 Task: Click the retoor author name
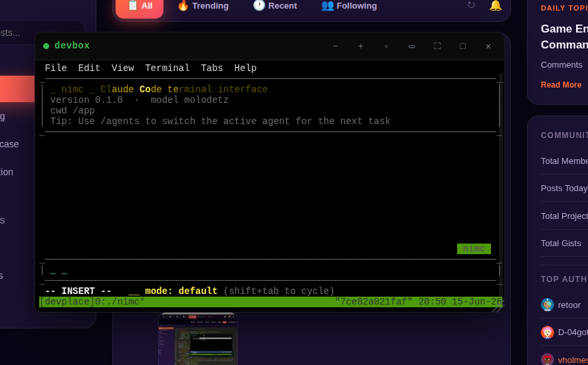click(569, 305)
